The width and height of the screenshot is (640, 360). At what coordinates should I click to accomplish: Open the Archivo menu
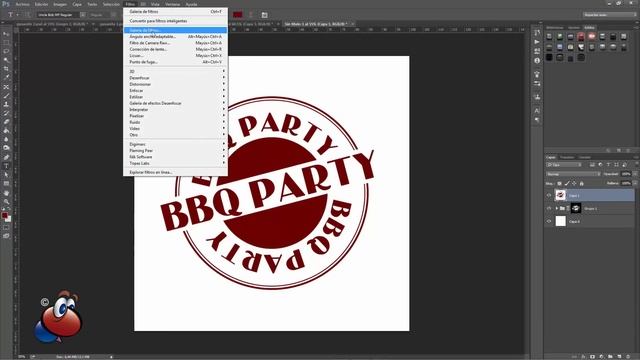(x=22, y=4)
